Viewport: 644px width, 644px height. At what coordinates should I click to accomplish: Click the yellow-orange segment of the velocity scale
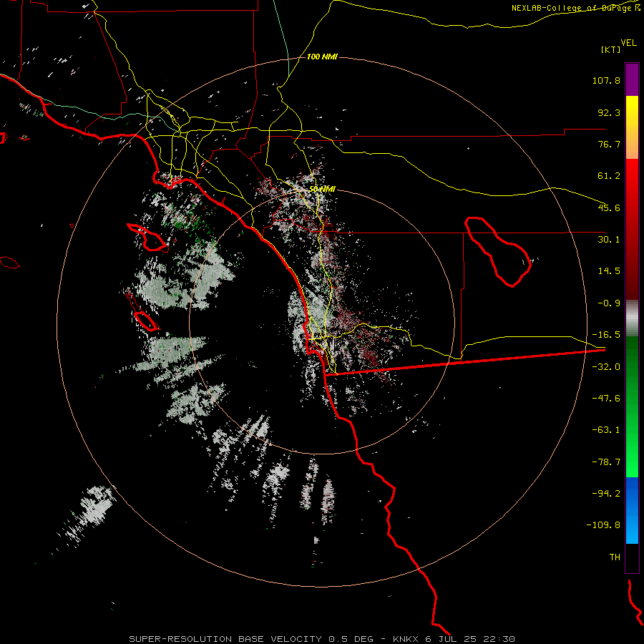tap(632, 127)
